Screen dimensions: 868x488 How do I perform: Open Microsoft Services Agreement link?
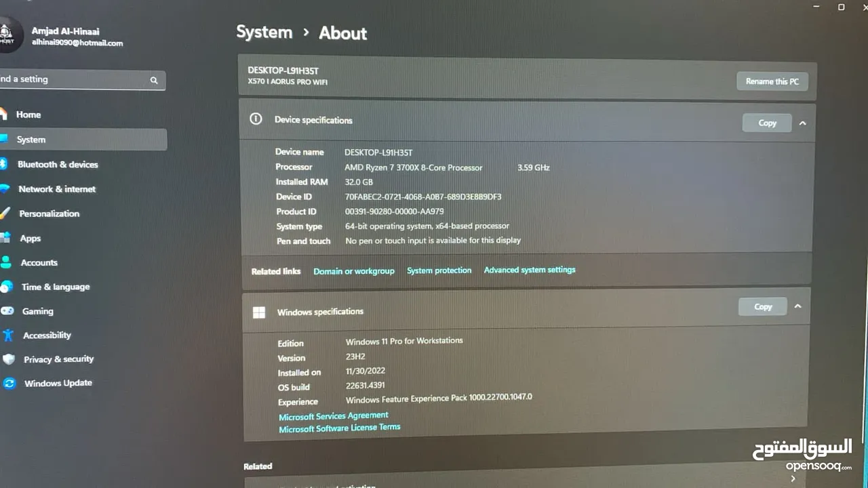[x=333, y=416]
